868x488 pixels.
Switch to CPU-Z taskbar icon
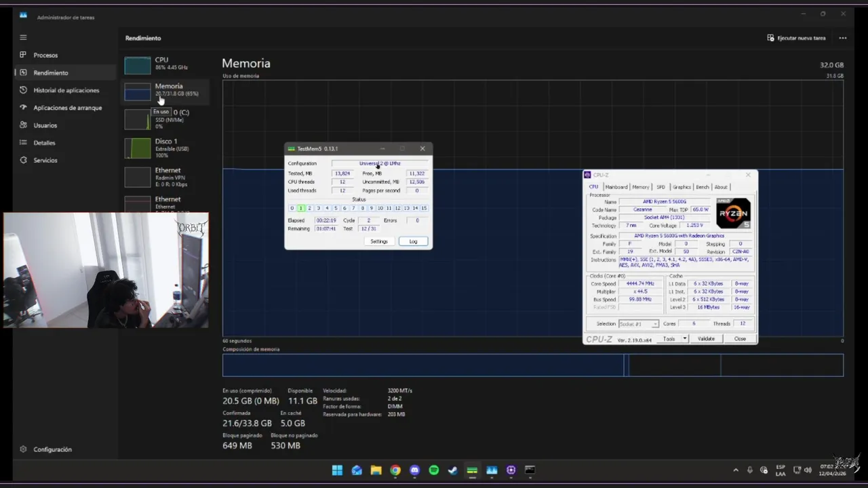(511, 470)
